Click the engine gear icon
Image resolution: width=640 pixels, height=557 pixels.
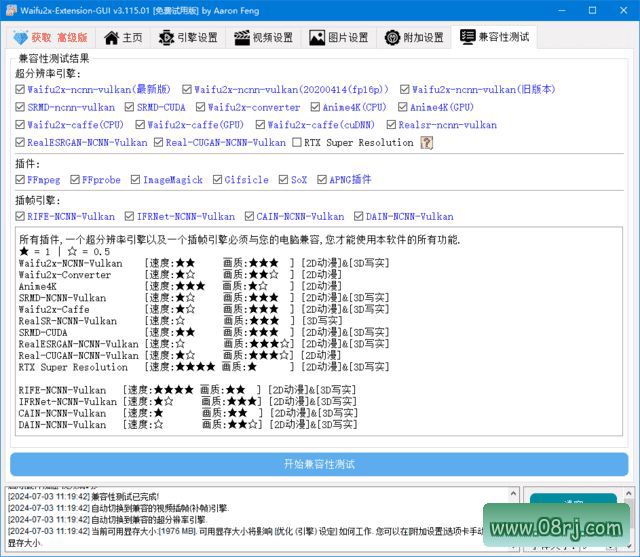tap(166, 38)
